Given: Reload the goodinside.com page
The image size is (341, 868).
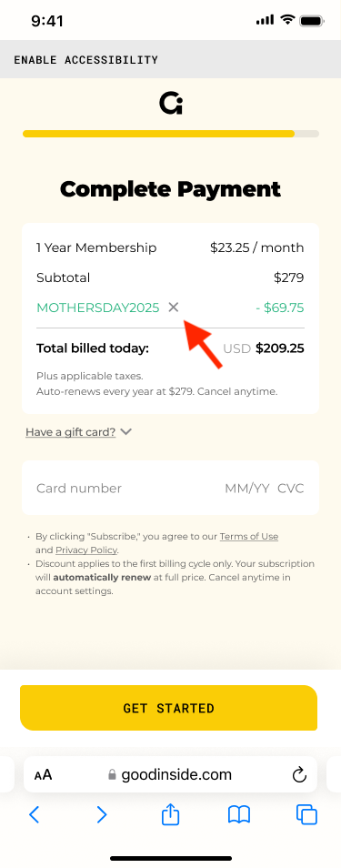Looking at the screenshot, I should [x=299, y=775].
